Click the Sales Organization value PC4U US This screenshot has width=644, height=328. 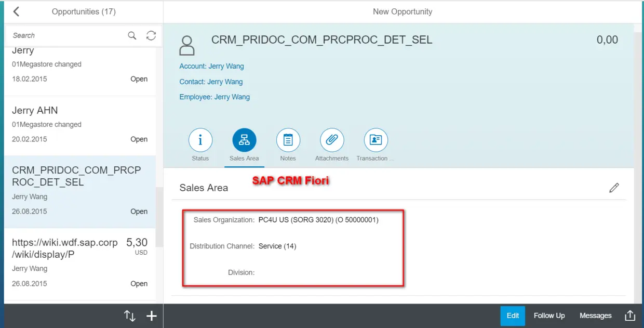tap(318, 220)
